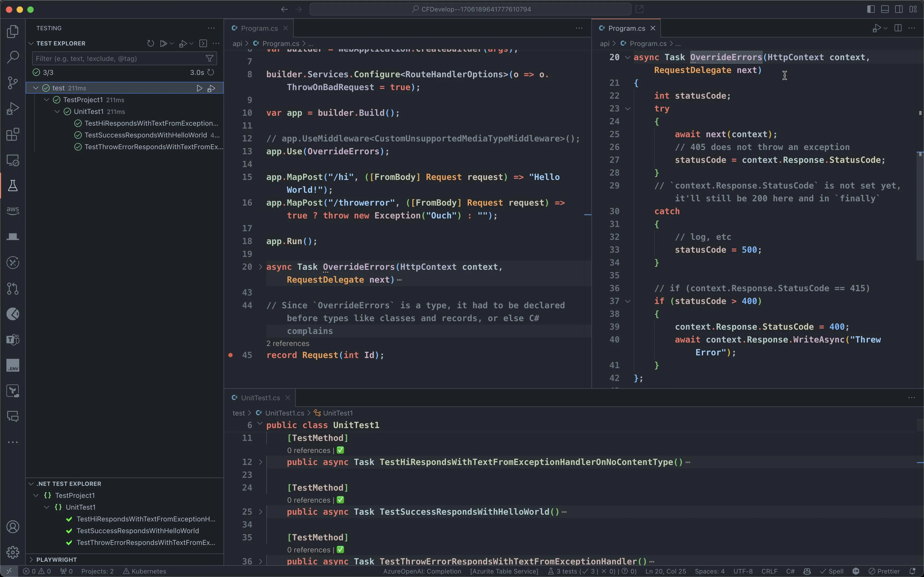Click the Spaces: 4 indentation setting
924x577 pixels.
tap(709, 571)
